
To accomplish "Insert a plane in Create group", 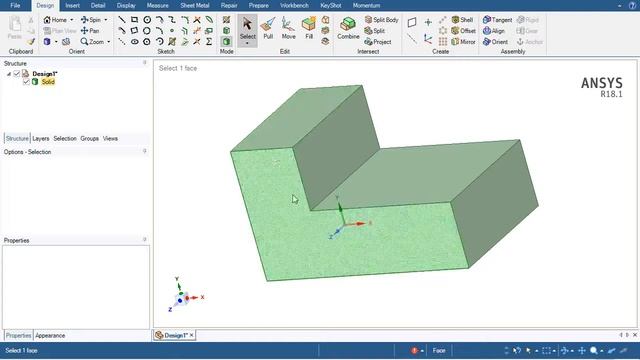I will pyautogui.click(x=412, y=22).
